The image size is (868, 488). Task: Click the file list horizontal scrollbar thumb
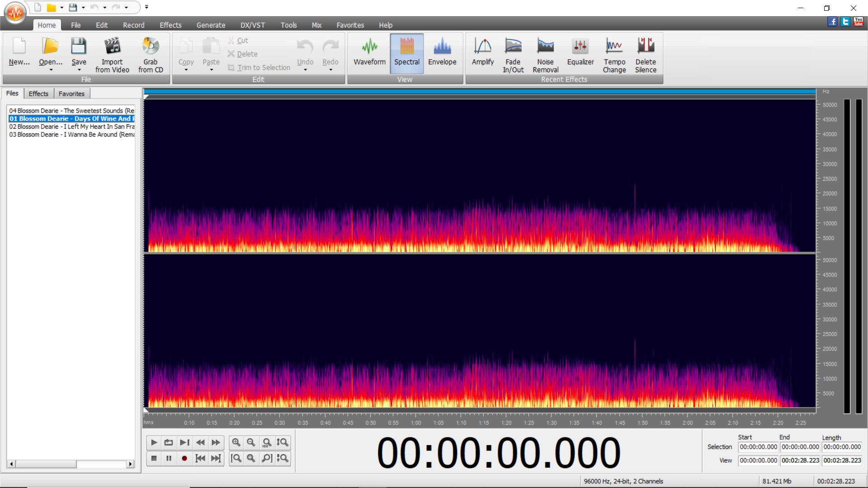pyautogui.click(x=47, y=464)
